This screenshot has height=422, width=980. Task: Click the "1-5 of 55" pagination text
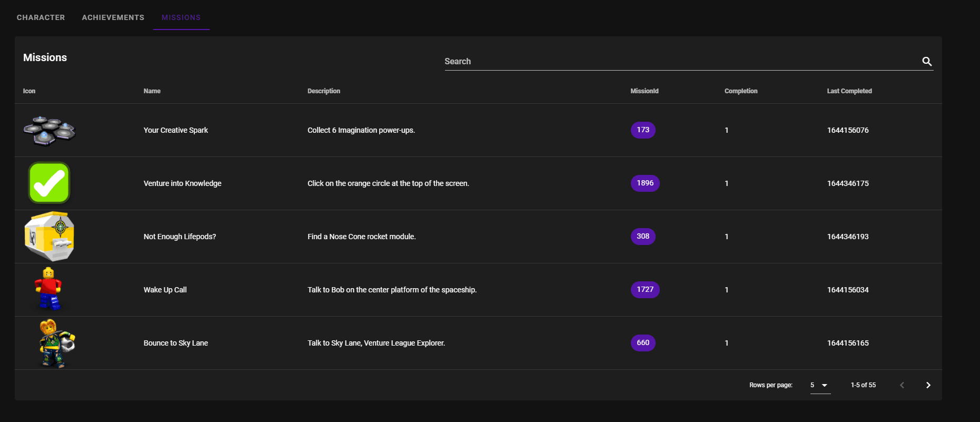click(x=863, y=385)
